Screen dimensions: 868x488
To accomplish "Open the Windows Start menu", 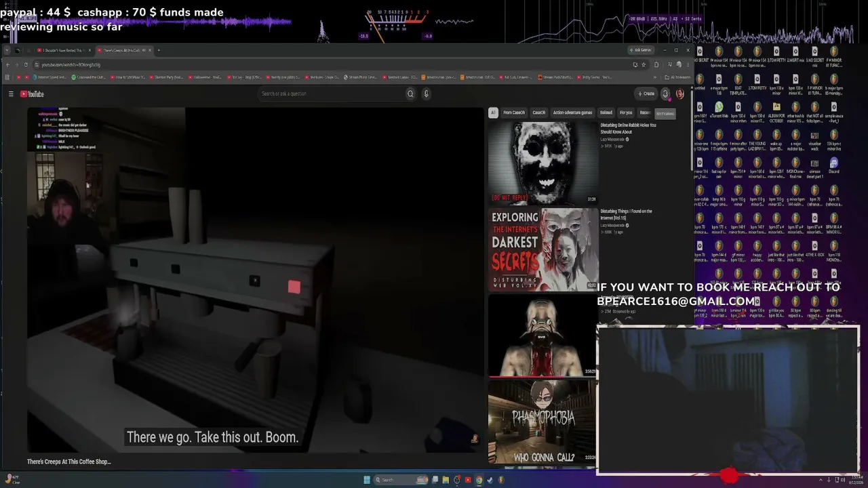I will tap(367, 480).
